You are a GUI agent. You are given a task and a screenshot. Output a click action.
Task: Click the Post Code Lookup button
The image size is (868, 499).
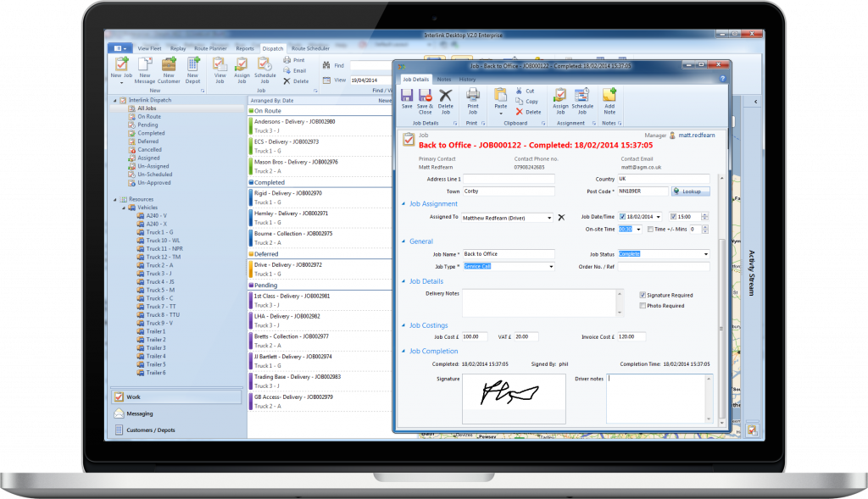(x=691, y=191)
